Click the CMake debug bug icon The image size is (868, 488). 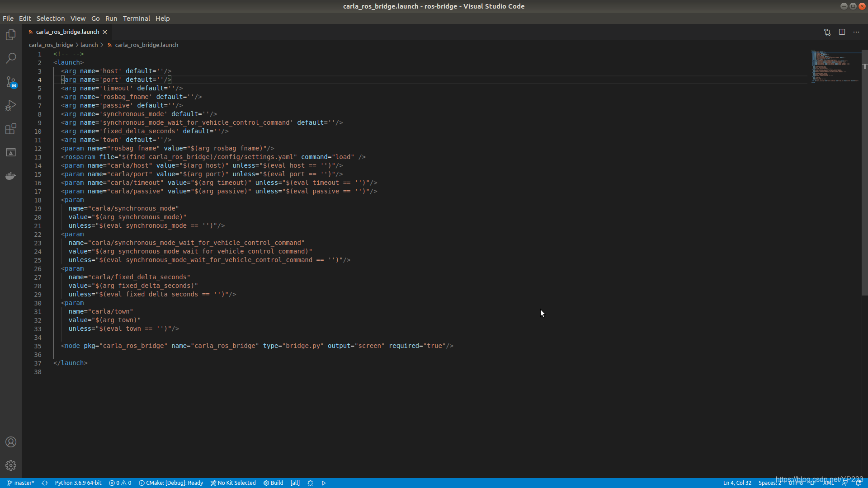(x=310, y=483)
